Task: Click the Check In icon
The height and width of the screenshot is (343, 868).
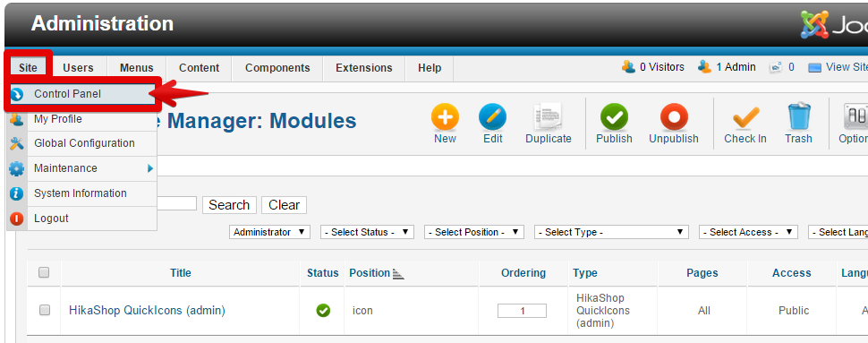Action: click(x=745, y=117)
